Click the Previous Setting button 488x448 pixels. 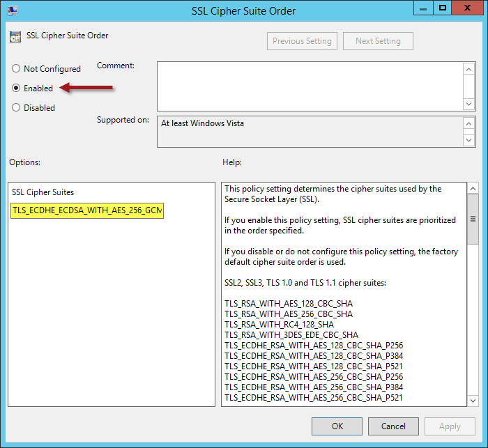[303, 41]
